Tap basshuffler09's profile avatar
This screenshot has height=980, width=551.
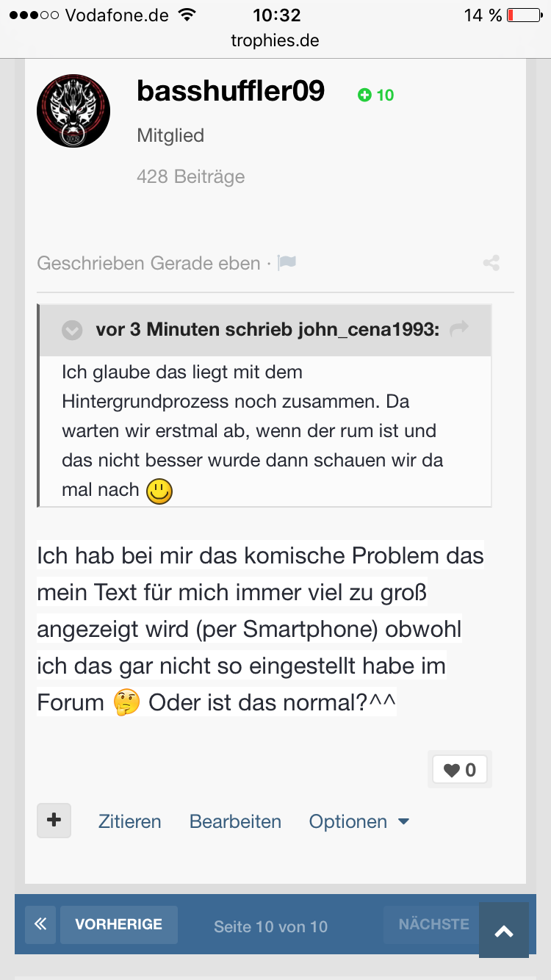pyautogui.click(x=73, y=110)
